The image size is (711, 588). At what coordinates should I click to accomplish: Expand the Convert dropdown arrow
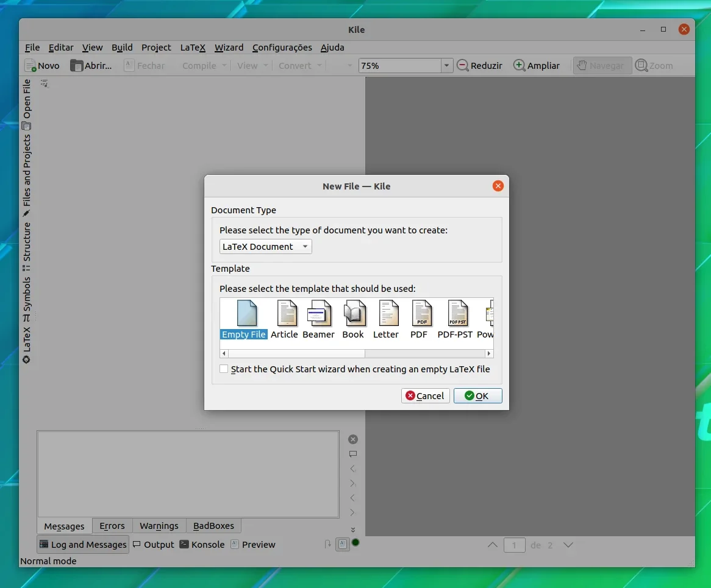coord(320,66)
